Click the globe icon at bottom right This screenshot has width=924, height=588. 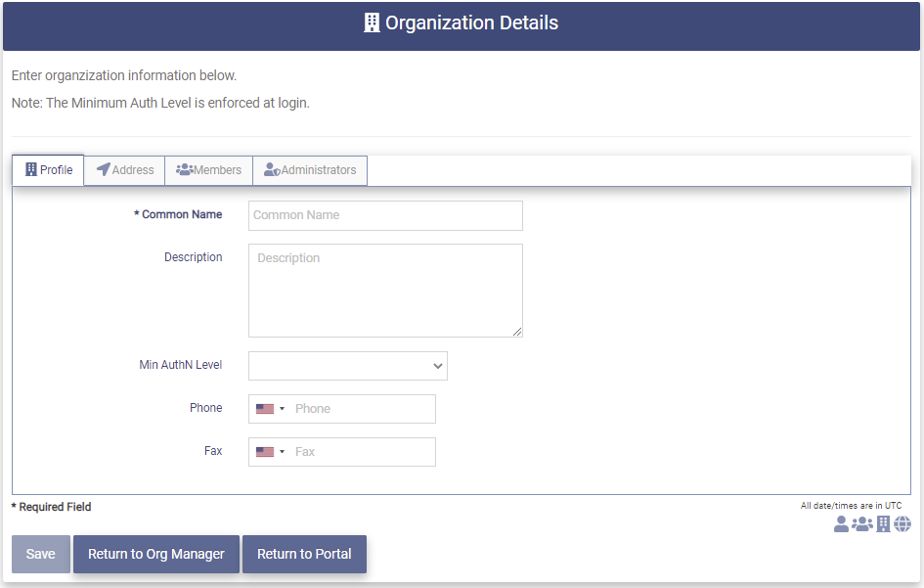[x=902, y=523]
